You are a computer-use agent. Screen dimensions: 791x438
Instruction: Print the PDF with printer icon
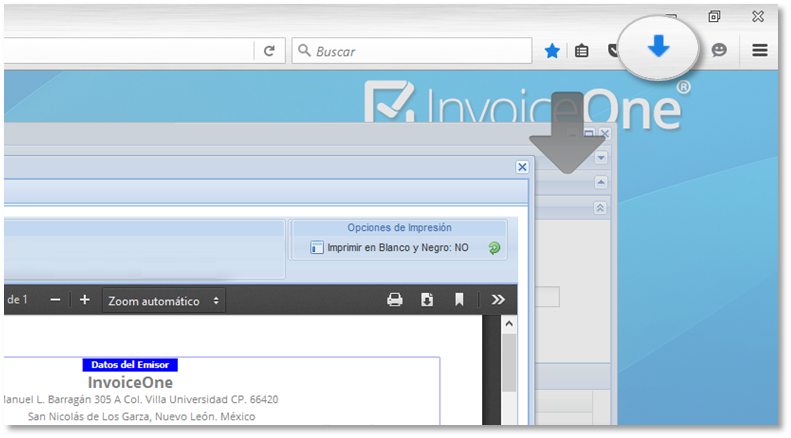click(394, 300)
